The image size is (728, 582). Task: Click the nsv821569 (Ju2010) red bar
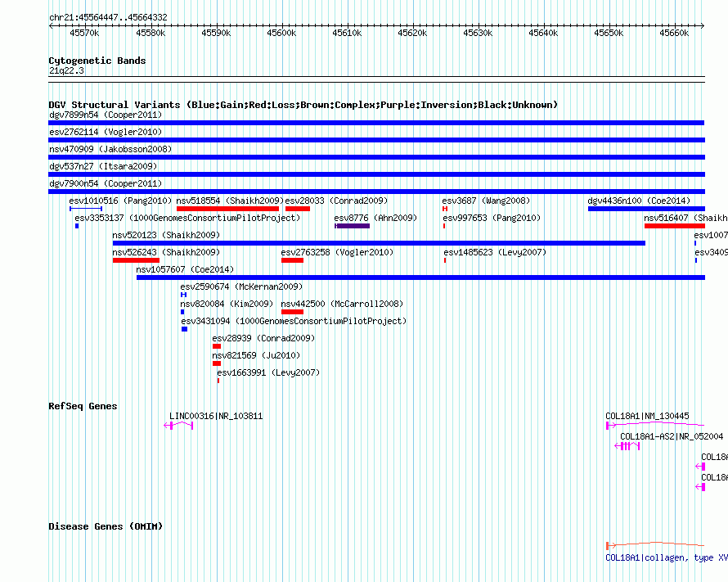(217, 363)
